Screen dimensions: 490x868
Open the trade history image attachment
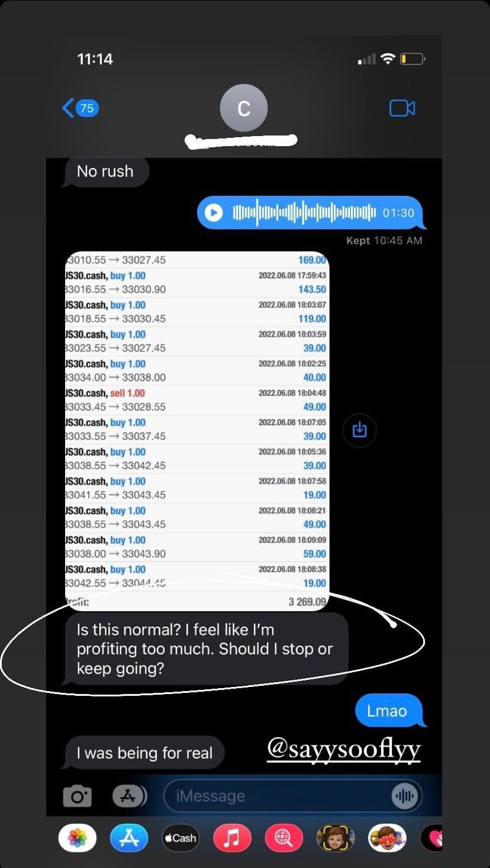tap(196, 431)
